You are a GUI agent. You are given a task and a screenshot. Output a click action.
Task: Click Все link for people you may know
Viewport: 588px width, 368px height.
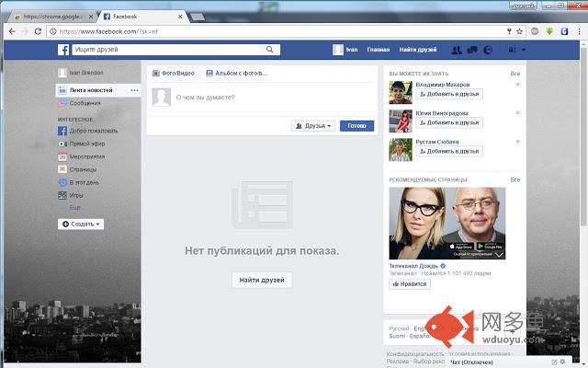tap(515, 74)
